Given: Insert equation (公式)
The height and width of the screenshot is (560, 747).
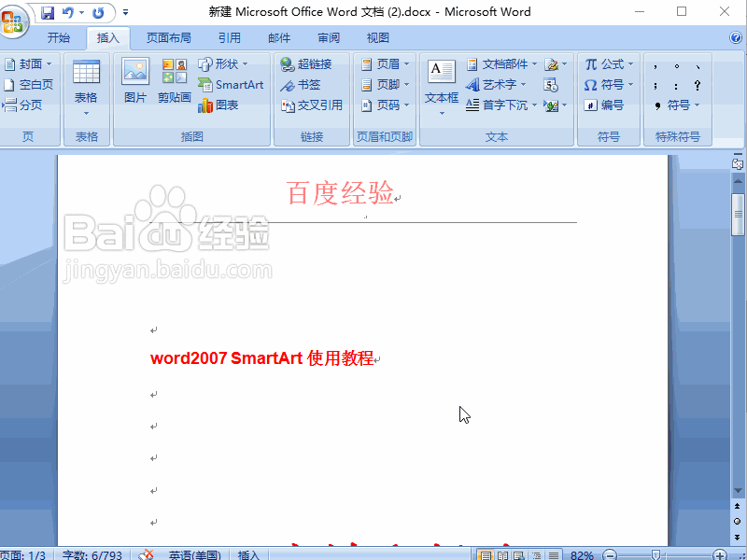Looking at the screenshot, I should (x=609, y=63).
